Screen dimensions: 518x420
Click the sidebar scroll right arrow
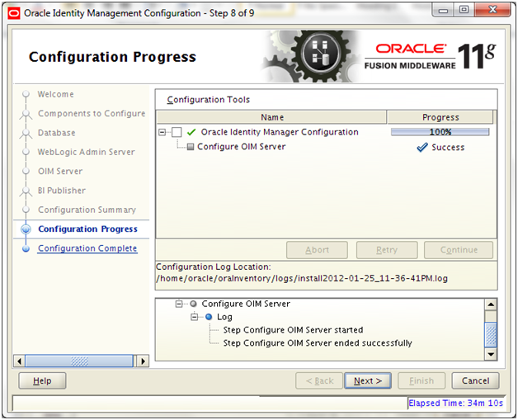(143, 361)
